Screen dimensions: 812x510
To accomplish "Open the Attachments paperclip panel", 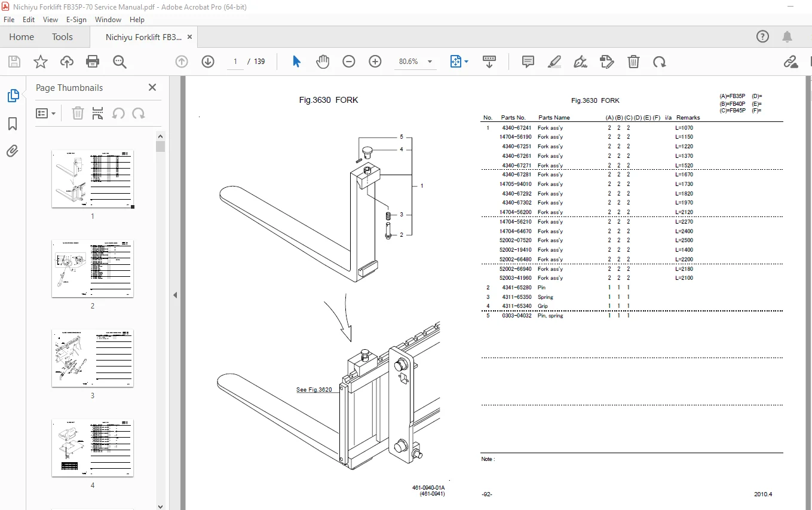I will [x=13, y=151].
